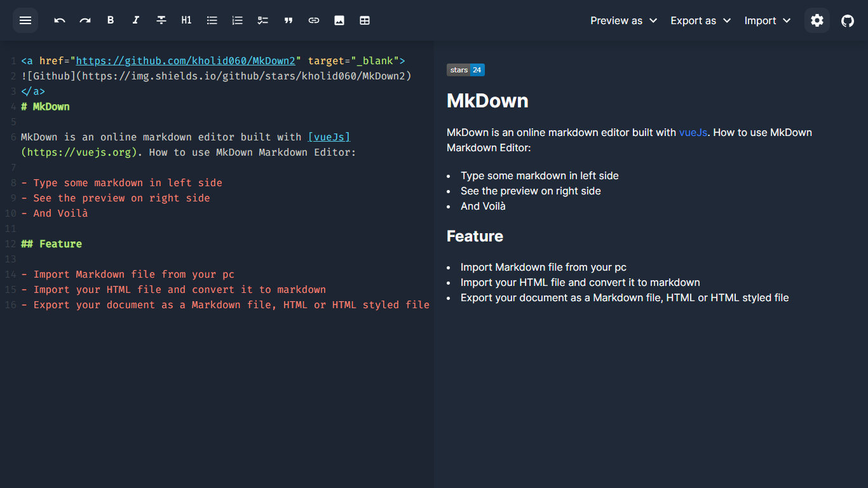Click preview bullet 'Export your document as a Markdown file'
This screenshot has width=868, height=488.
[625, 297]
